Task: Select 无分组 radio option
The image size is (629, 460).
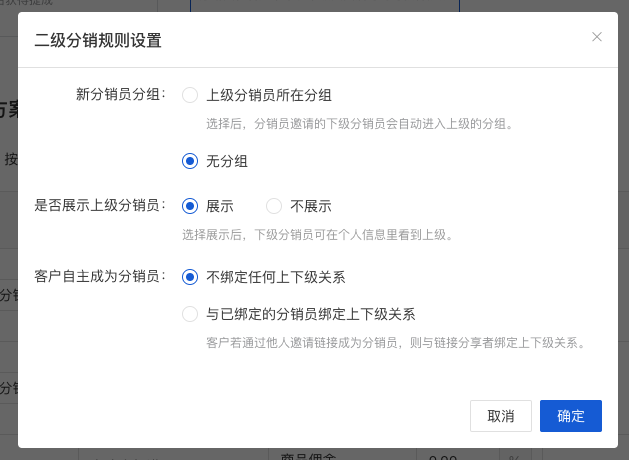Action: click(x=190, y=161)
